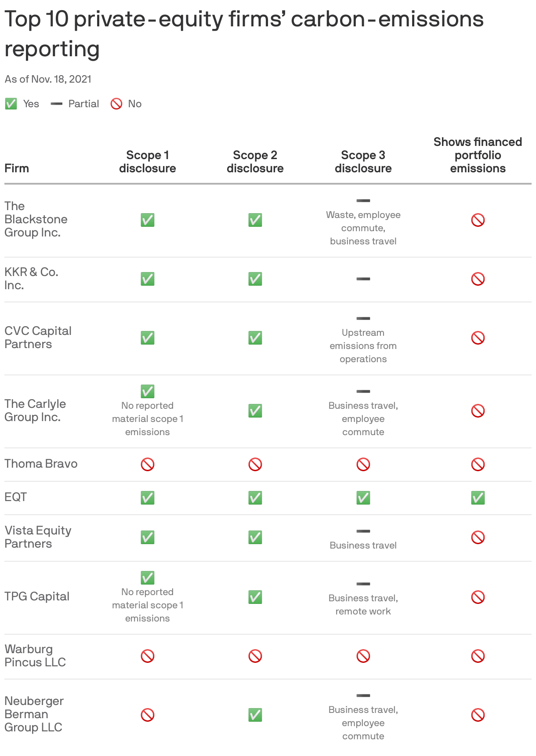Click KKR's Scope 3 partial dash icon
The width and height of the screenshot is (536, 756).
(x=363, y=279)
